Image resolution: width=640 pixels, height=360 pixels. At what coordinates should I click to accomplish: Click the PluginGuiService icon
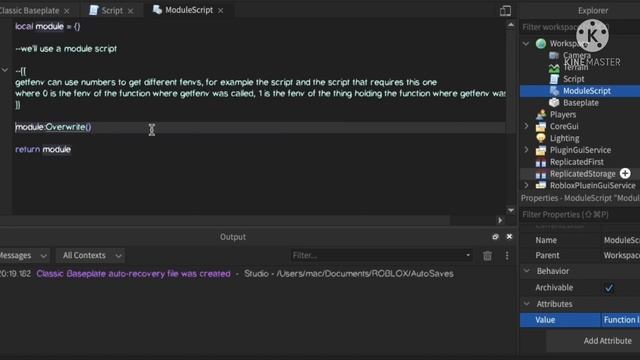click(x=541, y=150)
